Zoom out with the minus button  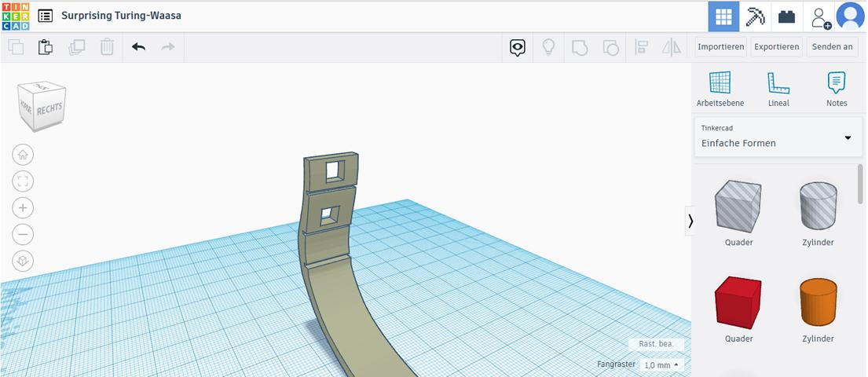[23, 234]
